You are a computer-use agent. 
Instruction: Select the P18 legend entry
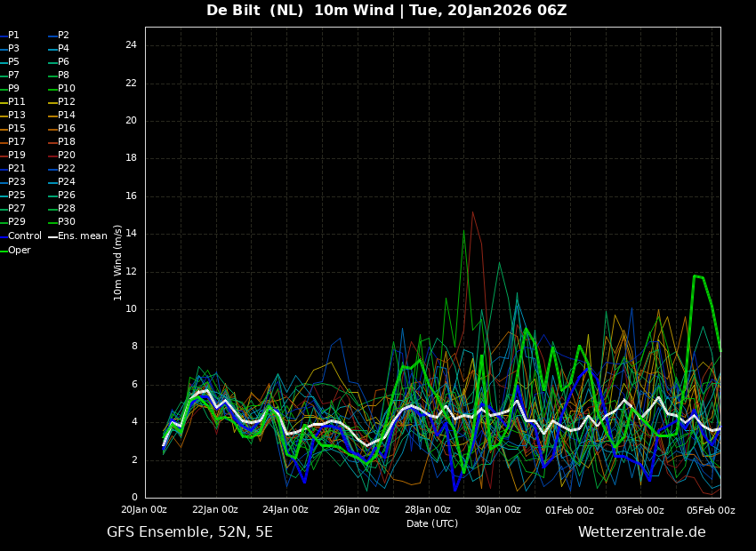pyautogui.click(x=62, y=141)
